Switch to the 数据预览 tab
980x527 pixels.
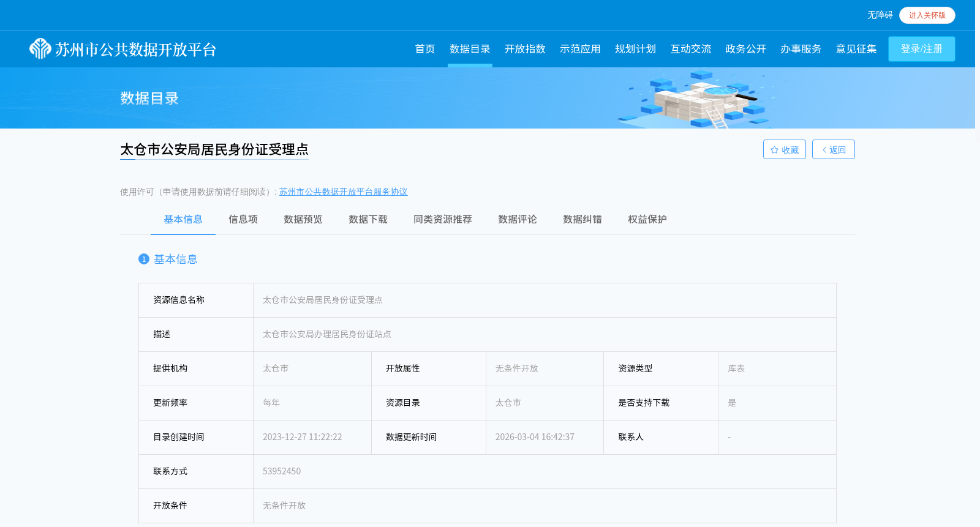(303, 219)
